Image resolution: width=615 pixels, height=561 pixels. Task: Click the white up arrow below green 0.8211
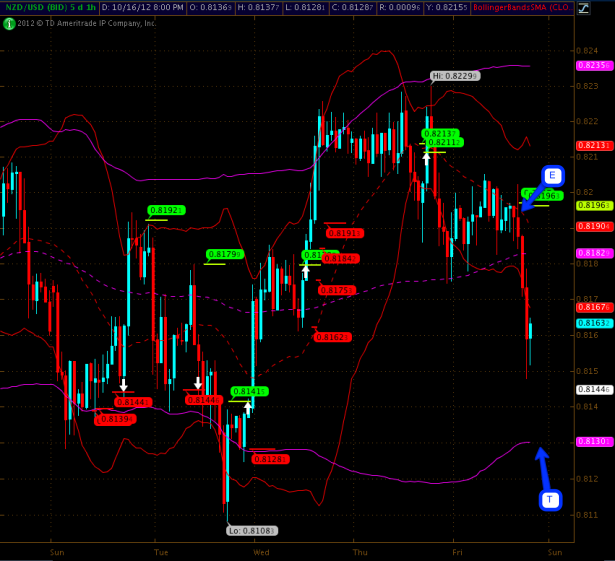[426, 158]
